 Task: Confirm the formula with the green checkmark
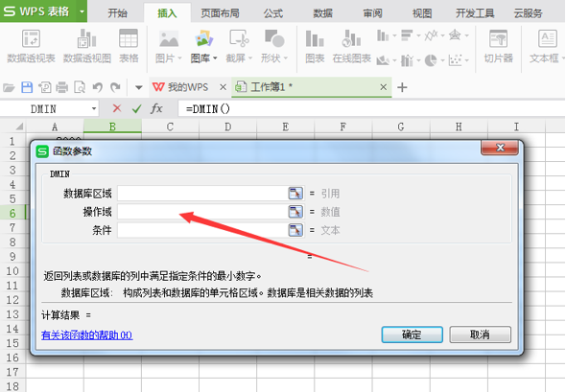[136, 108]
